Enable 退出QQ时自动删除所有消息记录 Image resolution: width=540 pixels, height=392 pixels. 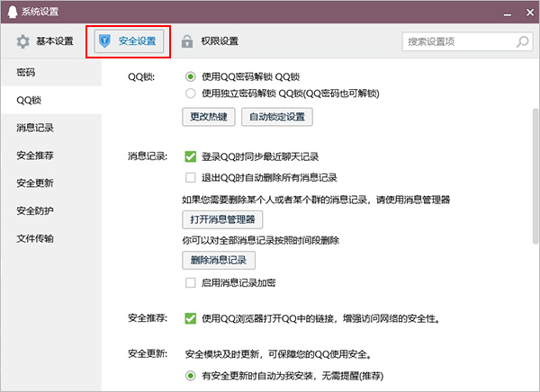[191, 178]
